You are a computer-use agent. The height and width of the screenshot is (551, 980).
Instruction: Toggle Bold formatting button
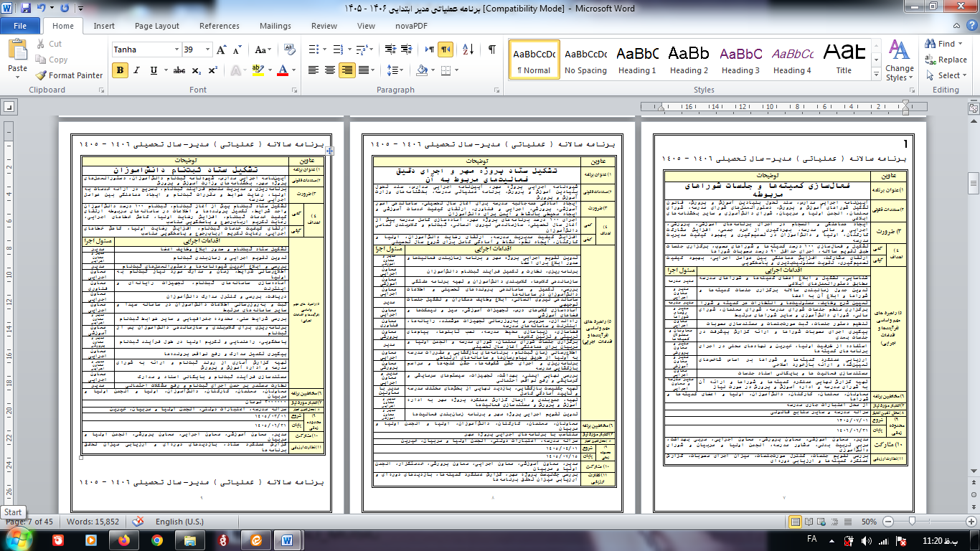coord(120,70)
